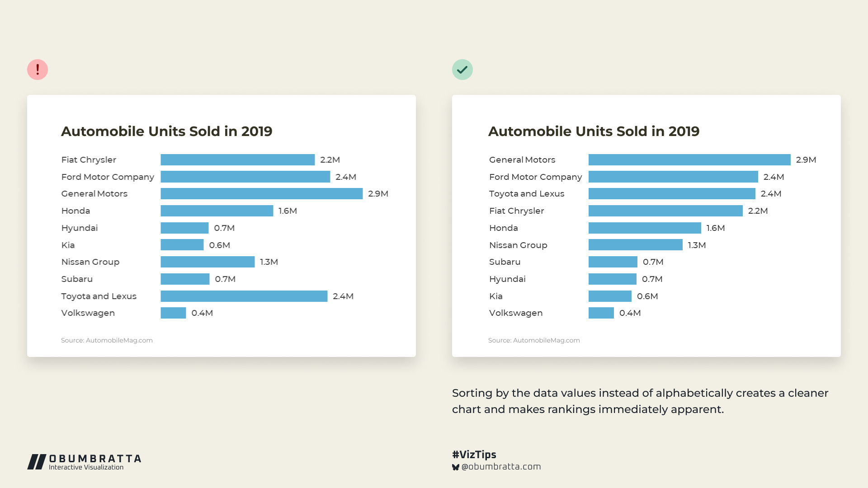Screen dimensions: 868x488
Task: Click the source credit under the right chart
Action: click(534, 340)
